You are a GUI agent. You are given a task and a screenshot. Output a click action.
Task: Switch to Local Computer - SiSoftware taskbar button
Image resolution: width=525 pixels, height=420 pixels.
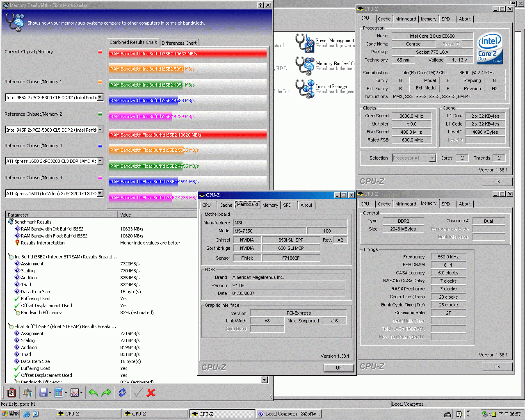tap(289, 414)
